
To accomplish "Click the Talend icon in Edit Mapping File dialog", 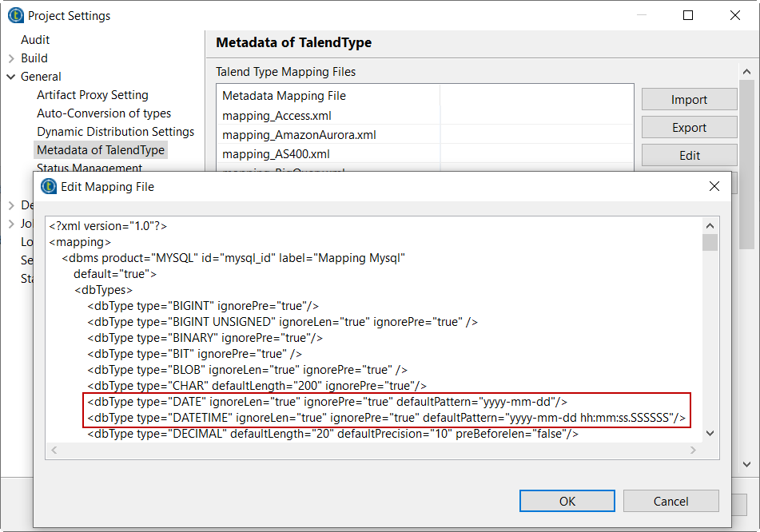I will pyautogui.click(x=49, y=187).
